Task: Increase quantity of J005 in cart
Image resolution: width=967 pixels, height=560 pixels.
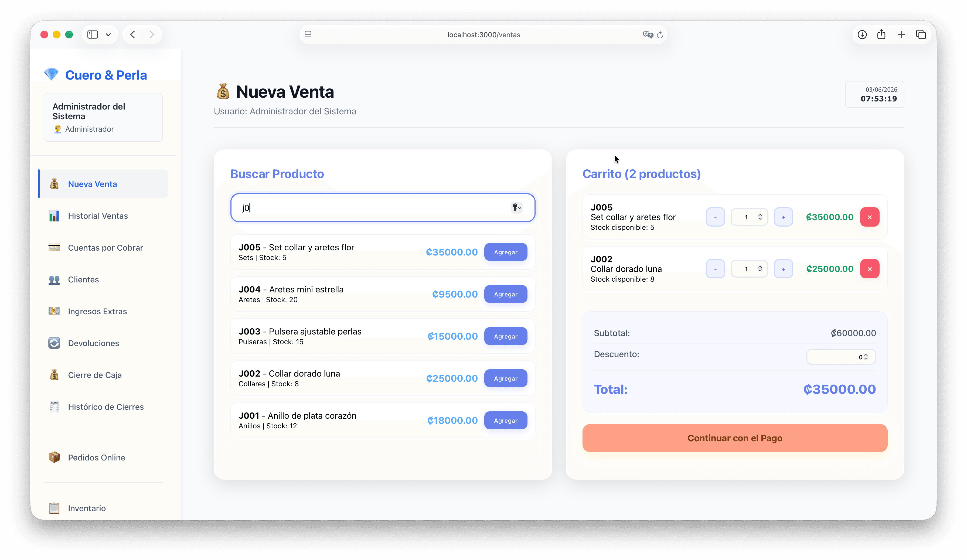Action: (x=783, y=217)
